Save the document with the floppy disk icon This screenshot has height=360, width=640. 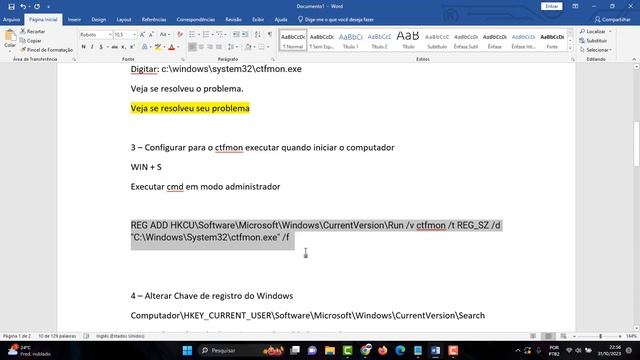click(x=11, y=7)
